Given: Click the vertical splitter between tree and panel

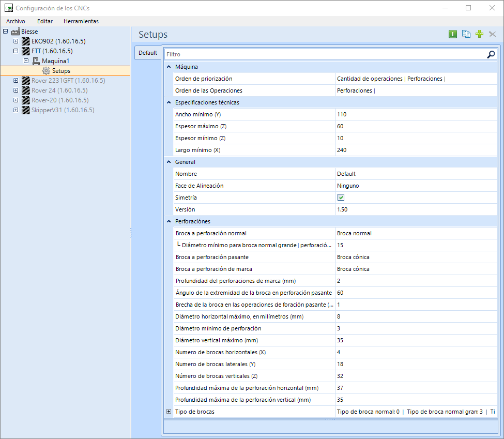Looking at the screenshot, I should [x=131, y=233].
